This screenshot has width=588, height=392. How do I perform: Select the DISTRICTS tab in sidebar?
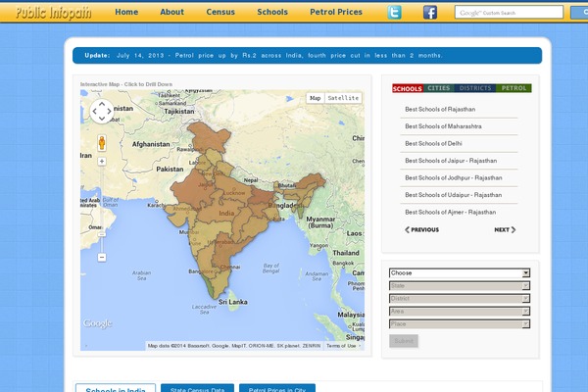pos(474,88)
